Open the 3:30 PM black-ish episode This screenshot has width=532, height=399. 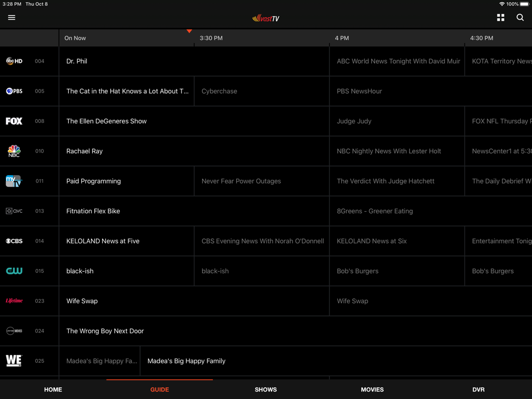click(x=262, y=271)
